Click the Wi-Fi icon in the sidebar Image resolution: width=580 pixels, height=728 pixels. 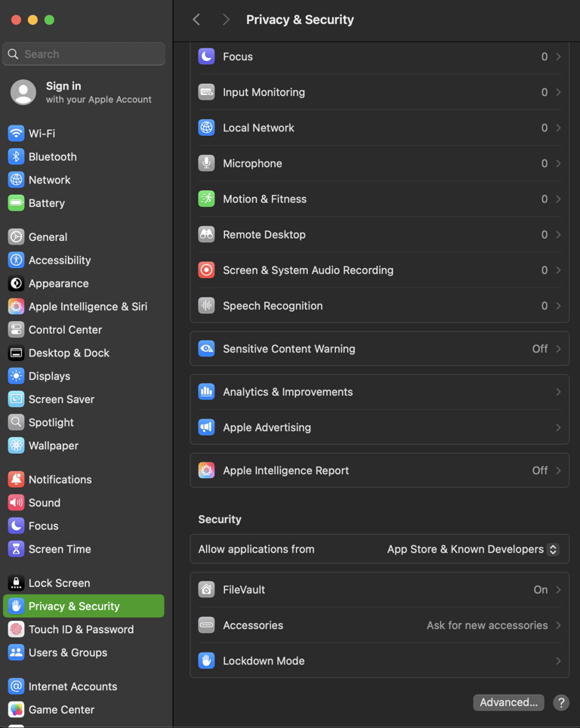(17, 133)
